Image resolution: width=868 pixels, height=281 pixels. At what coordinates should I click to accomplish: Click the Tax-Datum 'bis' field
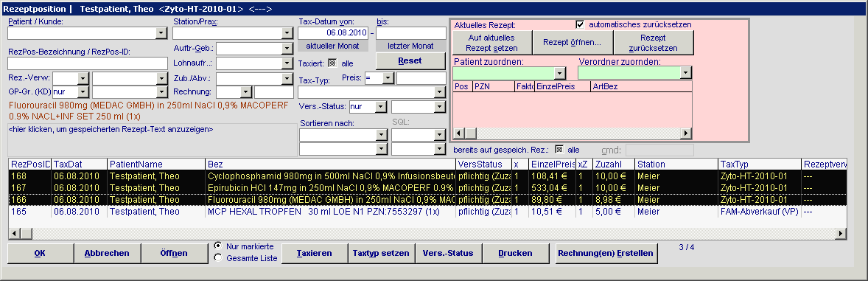coord(410,33)
